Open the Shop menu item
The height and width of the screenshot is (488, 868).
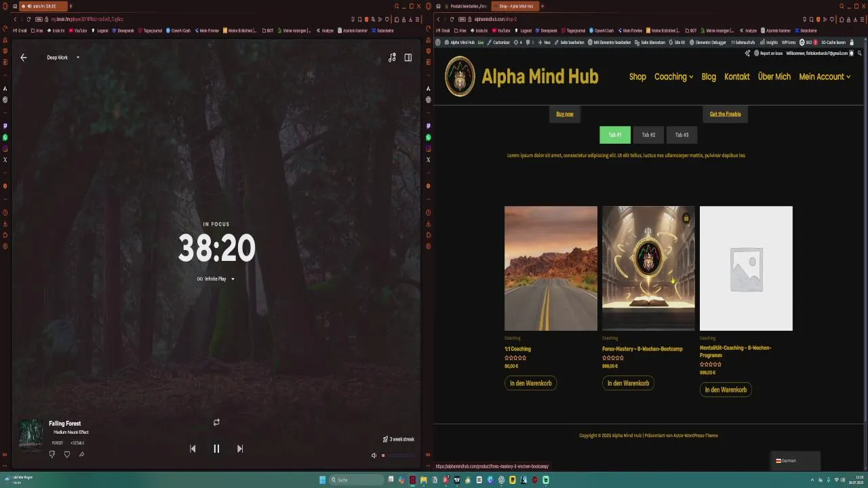[x=637, y=77]
